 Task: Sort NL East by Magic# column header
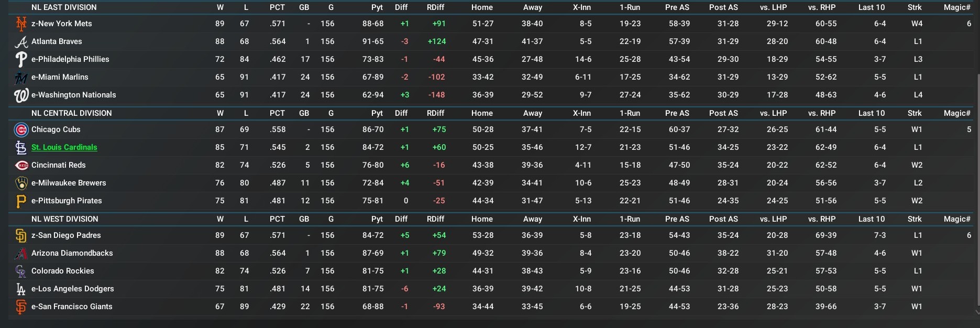pyautogui.click(x=957, y=7)
